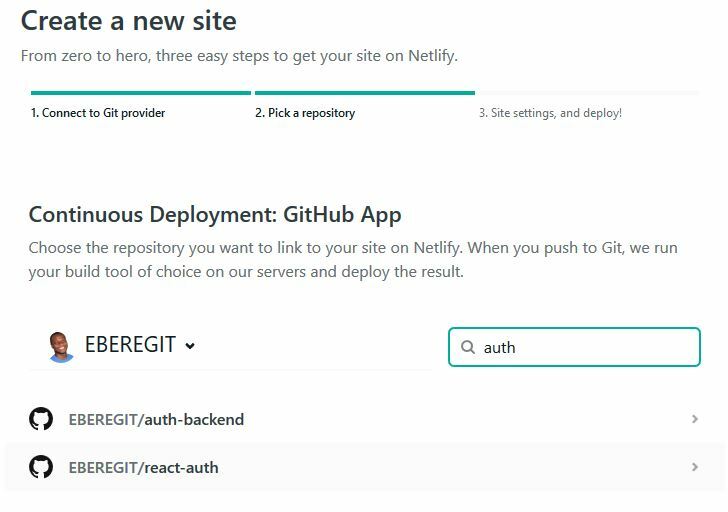The height and width of the screenshot is (512, 728).
Task: Click the Create a new site heading
Action: coord(129,21)
